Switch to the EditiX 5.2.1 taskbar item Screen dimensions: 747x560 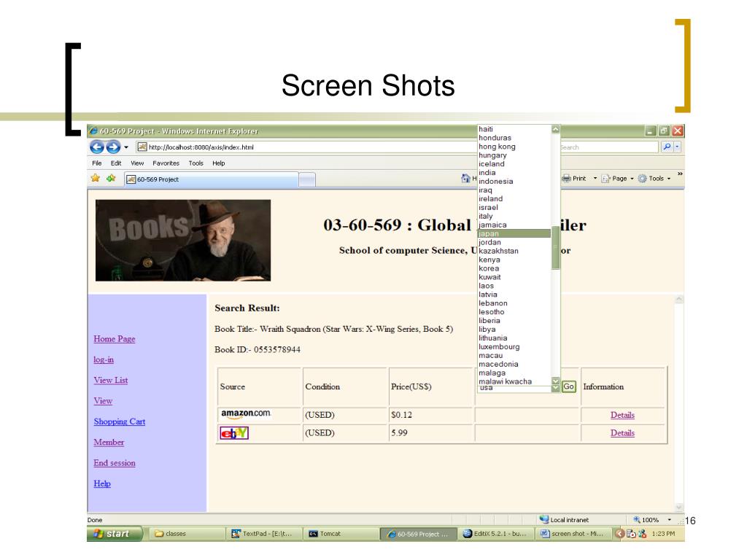click(496, 534)
